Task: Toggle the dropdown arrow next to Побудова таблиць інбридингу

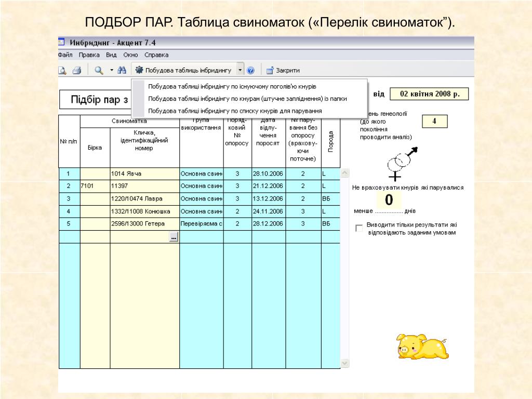Action: pos(240,70)
